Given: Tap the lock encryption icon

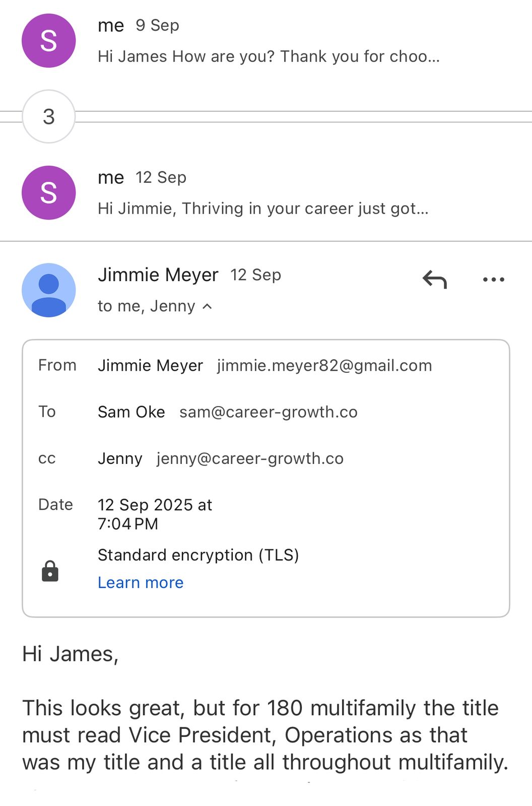Looking at the screenshot, I should click(x=50, y=571).
